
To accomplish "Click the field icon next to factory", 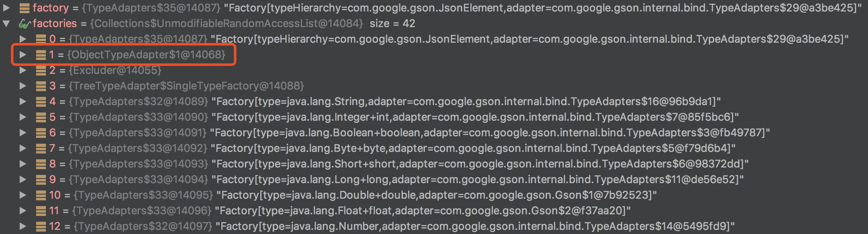I will click(25, 8).
